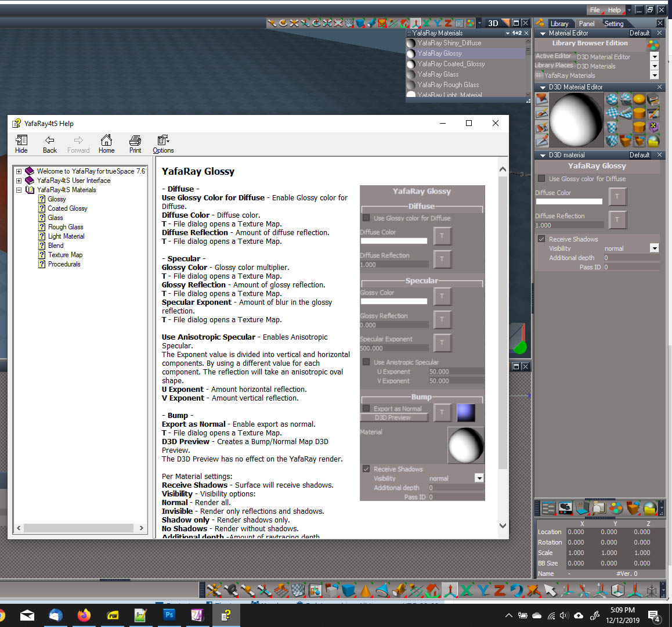The height and width of the screenshot is (627, 672).
Task: Open the YafaRay Materials library dropdown arrow
Action: click(x=655, y=75)
